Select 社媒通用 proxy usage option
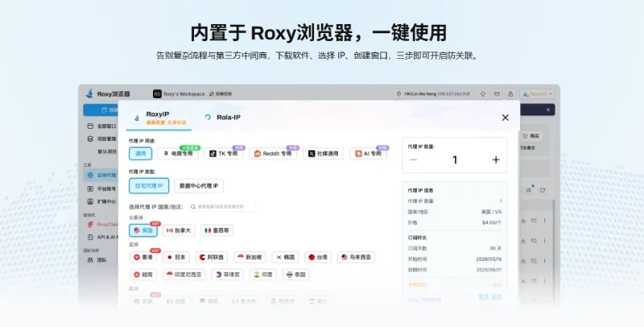Viewport: 644px width, 327px height. pyautogui.click(x=324, y=154)
